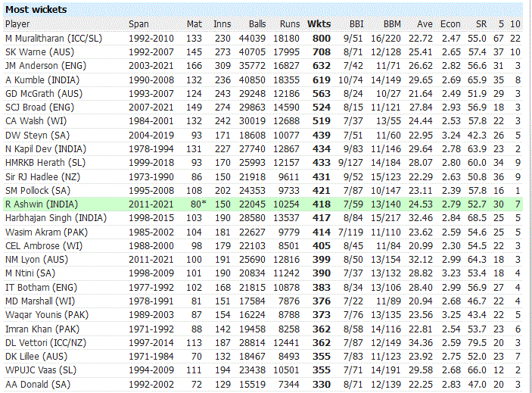532x393 pixels.
Task: Click the balls value '44039'
Action: (252, 39)
